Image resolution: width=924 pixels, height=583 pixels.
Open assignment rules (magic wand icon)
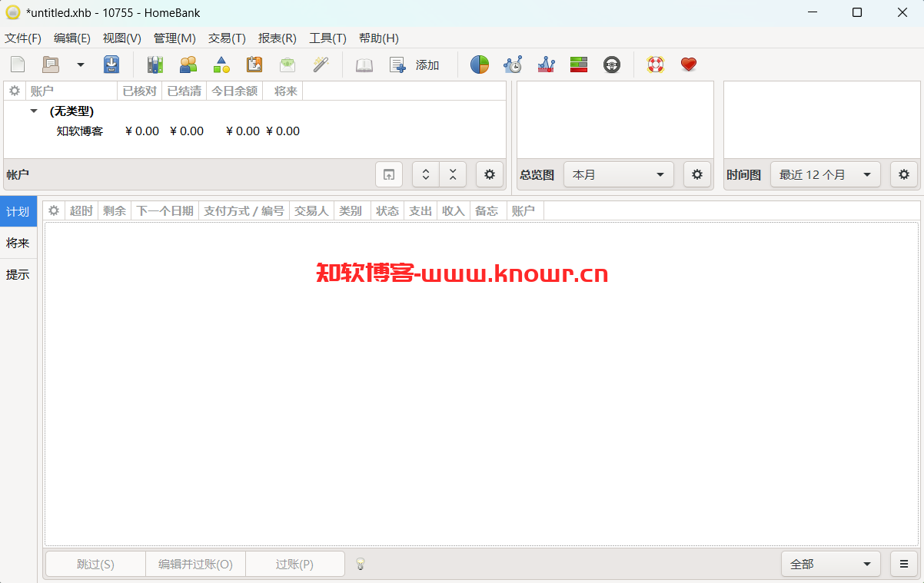click(x=321, y=65)
